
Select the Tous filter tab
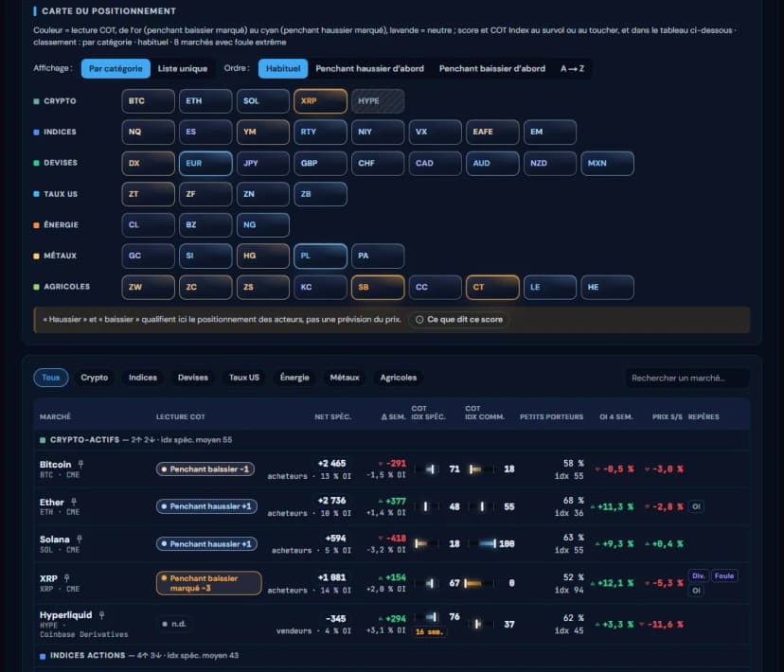point(50,378)
